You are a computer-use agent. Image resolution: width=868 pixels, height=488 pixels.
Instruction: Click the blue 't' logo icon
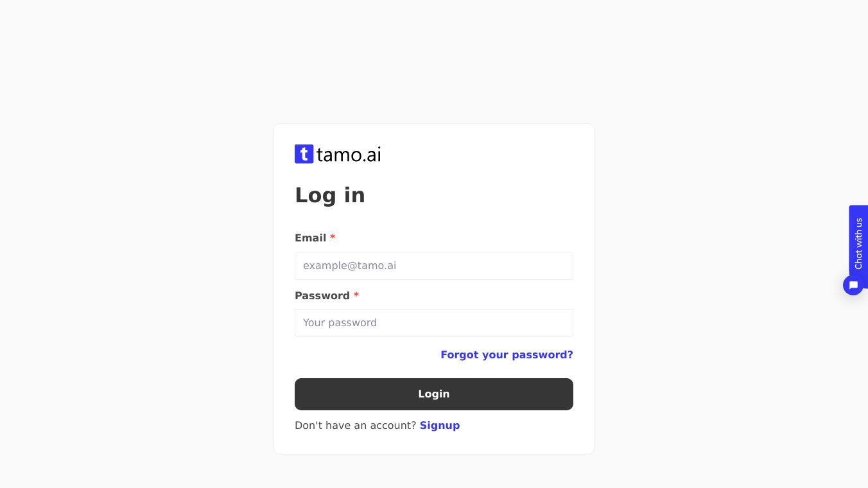click(x=304, y=154)
